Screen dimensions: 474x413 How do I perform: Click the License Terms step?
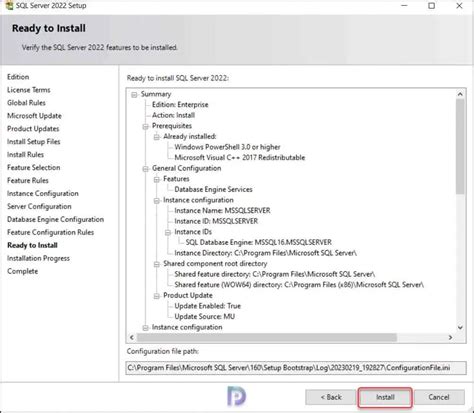tap(29, 90)
